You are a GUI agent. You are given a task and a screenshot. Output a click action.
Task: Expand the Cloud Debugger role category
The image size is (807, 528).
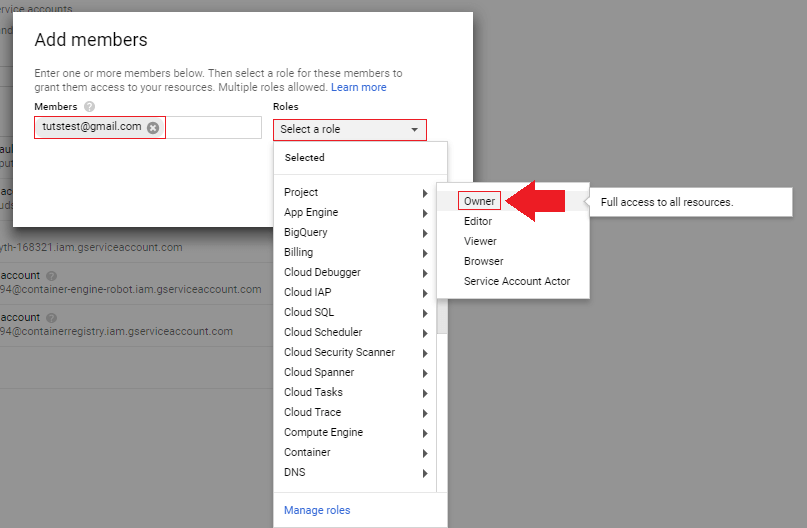[x=356, y=273]
